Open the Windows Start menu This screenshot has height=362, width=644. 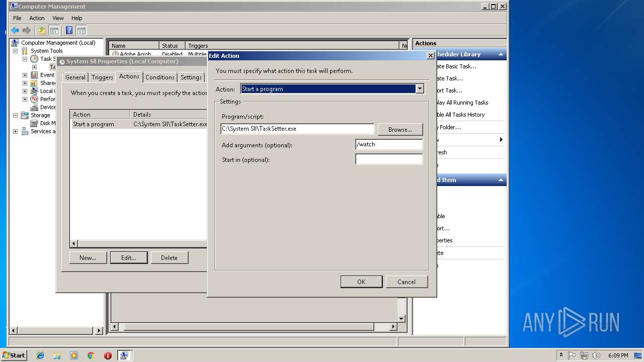tap(14, 355)
